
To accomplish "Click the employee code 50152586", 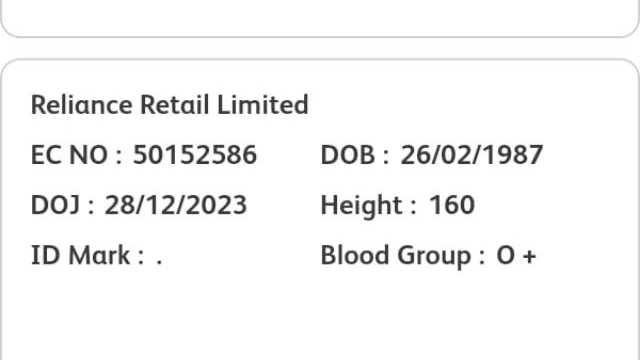I will point(195,155).
